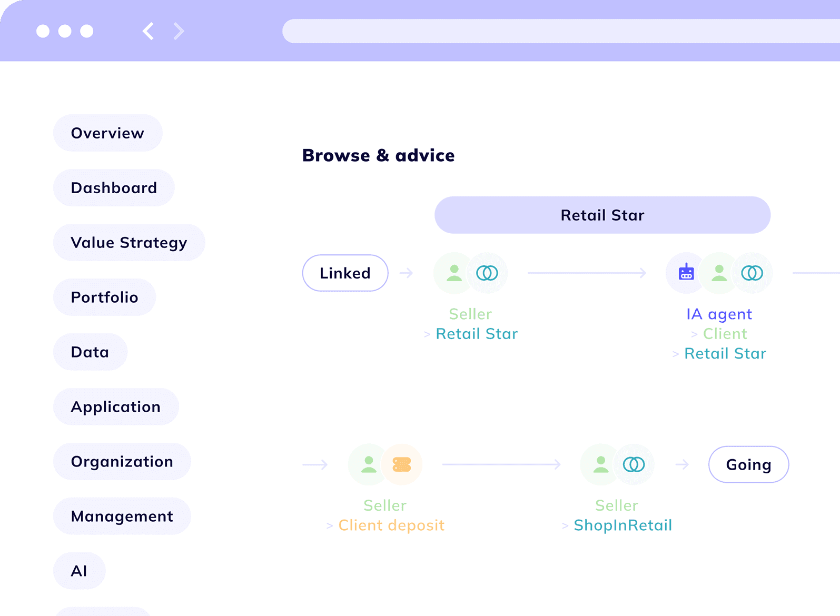Open the Data section
This screenshot has height=616, width=840.
tap(90, 352)
